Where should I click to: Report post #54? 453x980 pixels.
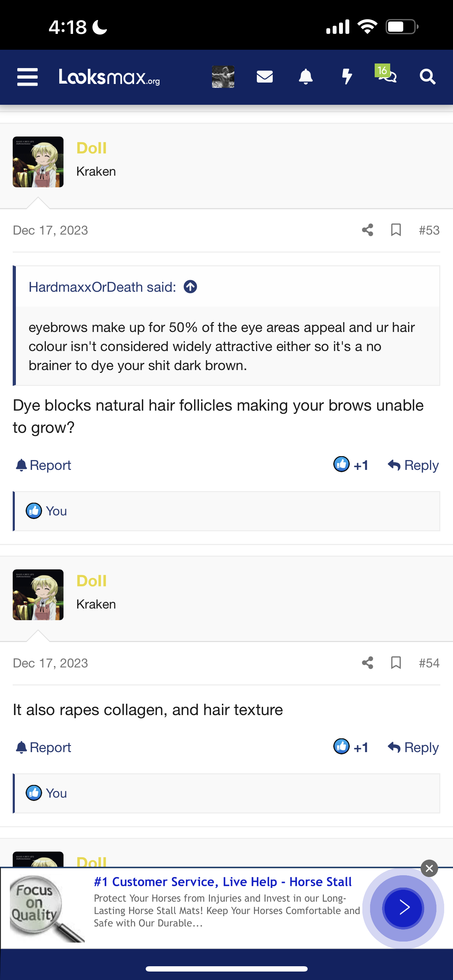click(43, 747)
